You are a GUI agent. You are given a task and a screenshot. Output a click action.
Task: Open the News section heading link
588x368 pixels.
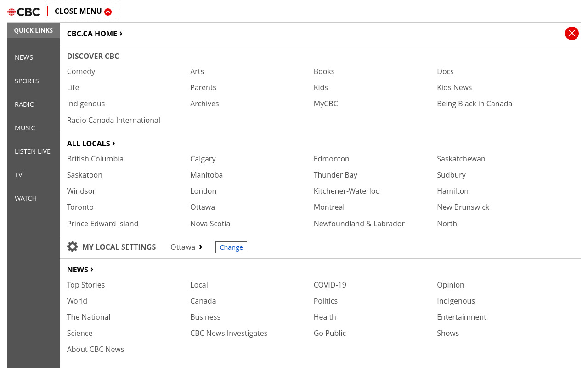click(x=80, y=270)
